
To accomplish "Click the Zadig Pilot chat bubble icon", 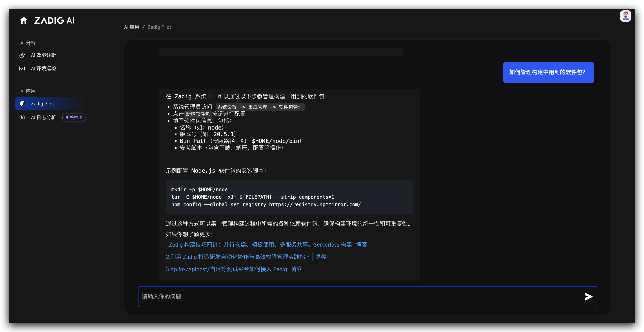I will 22,104.
